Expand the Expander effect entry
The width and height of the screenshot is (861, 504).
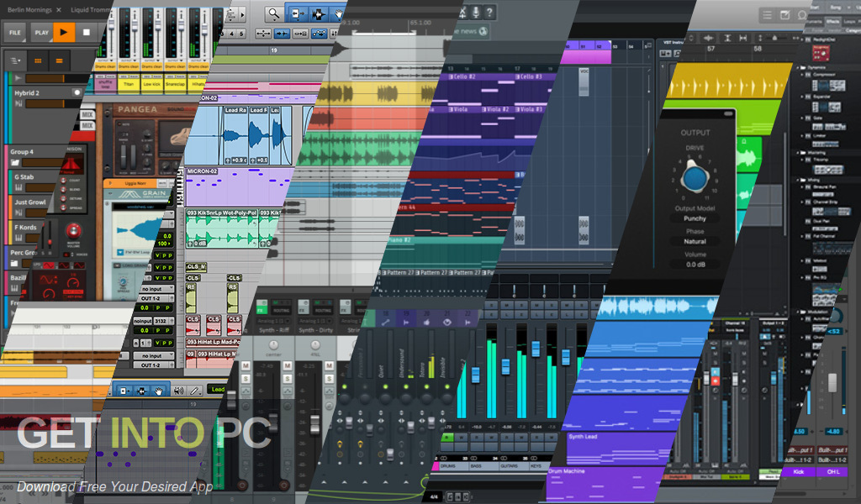803,97
